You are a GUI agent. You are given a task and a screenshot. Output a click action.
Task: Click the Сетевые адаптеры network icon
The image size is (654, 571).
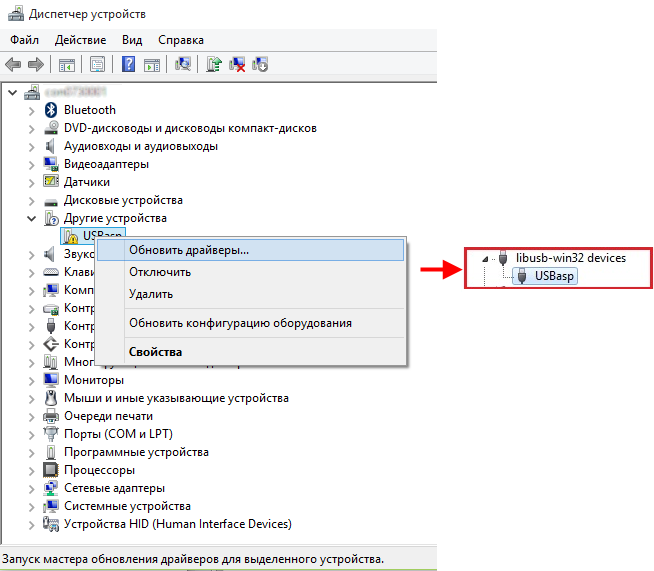click(x=51, y=488)
